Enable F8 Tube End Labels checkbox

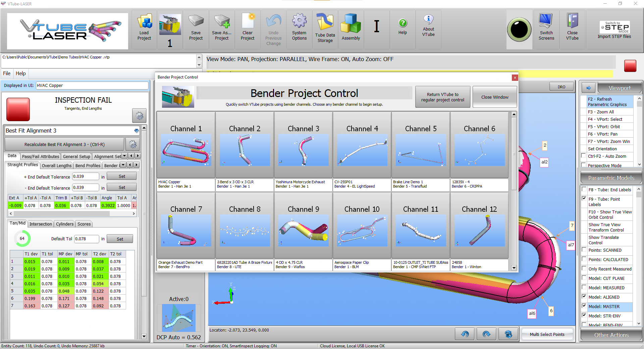click(584, 189)
